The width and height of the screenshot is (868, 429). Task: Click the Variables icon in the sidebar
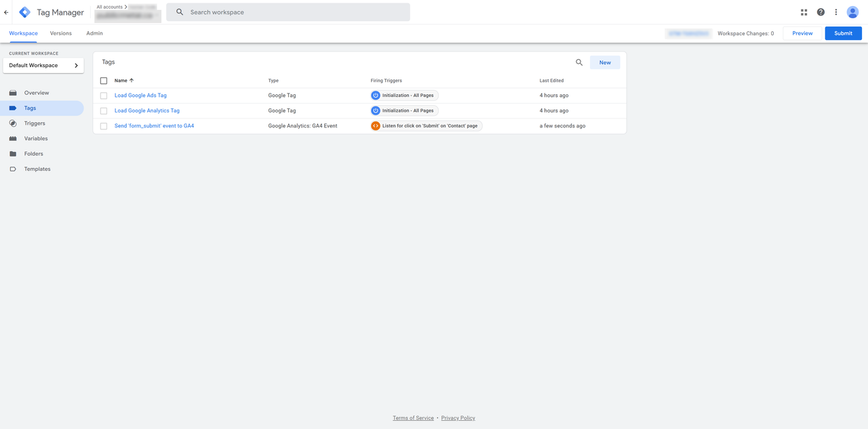(x=13, y=138)
